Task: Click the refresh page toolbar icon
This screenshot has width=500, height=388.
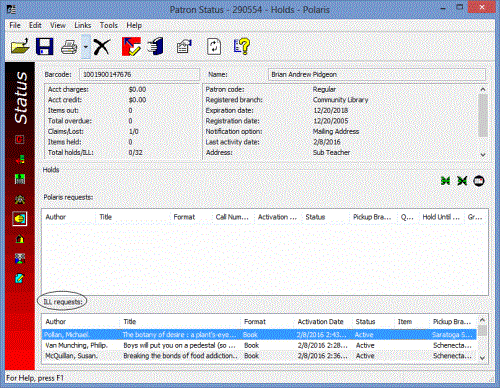Action: (214, 47)
